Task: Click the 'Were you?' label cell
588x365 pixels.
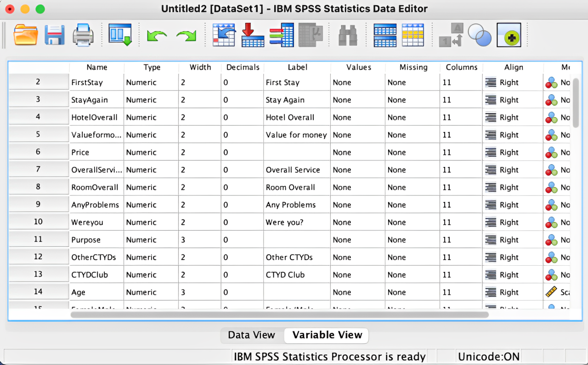Action: pyautogui.click(x=297, y=222)
